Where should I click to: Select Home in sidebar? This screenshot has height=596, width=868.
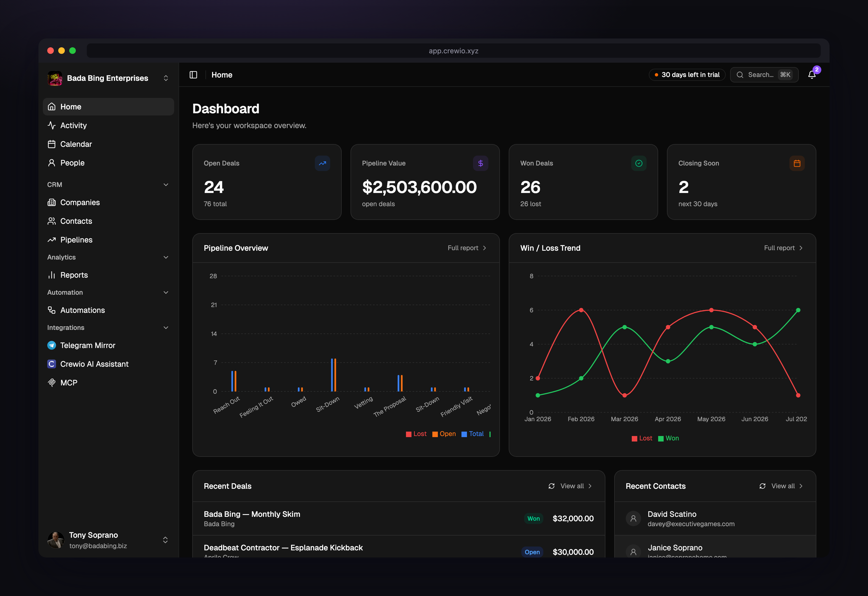108,107
